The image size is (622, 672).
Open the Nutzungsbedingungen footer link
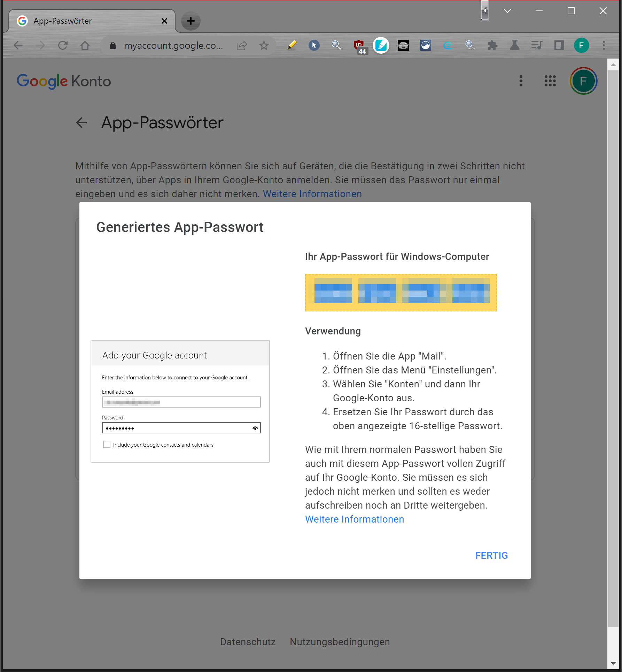pos(340,642)
